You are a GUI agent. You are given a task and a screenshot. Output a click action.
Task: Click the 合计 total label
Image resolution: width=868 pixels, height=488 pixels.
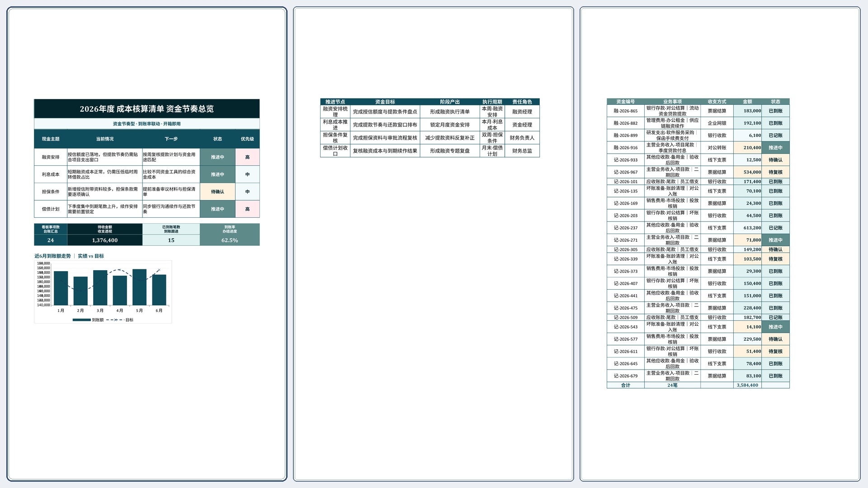626,385
